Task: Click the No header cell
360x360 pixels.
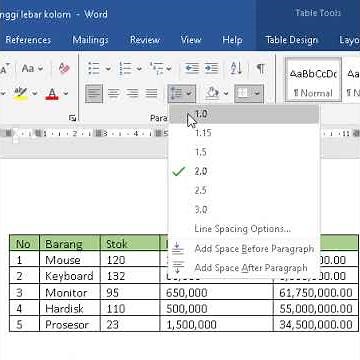Action: coord(24,243)
